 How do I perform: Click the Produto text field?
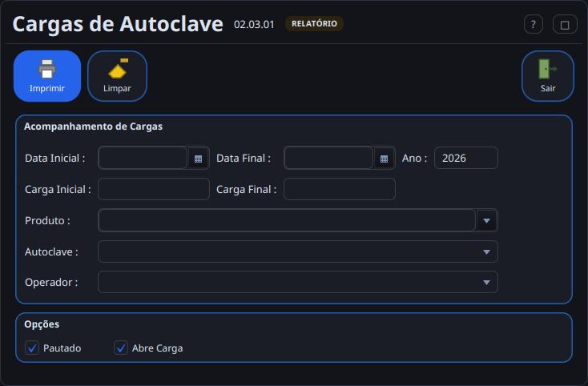(287, 221)
